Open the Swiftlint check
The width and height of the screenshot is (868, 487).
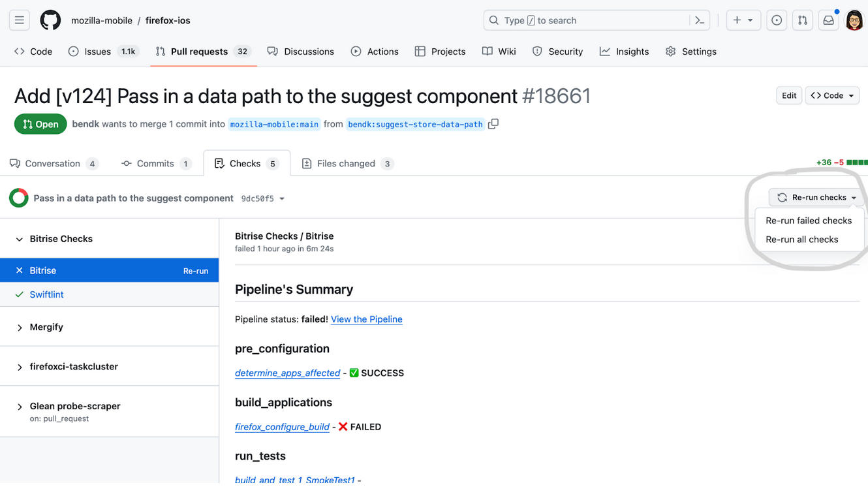tap(46, 294)
